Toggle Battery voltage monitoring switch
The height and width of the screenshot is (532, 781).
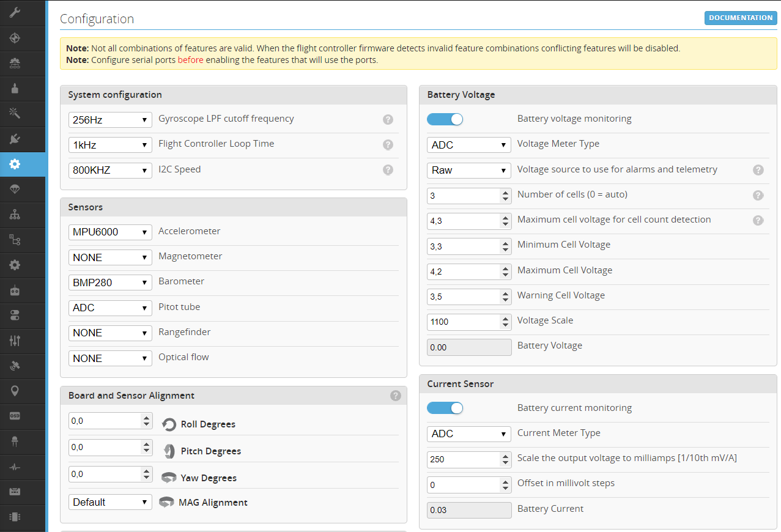pos(445,119)
